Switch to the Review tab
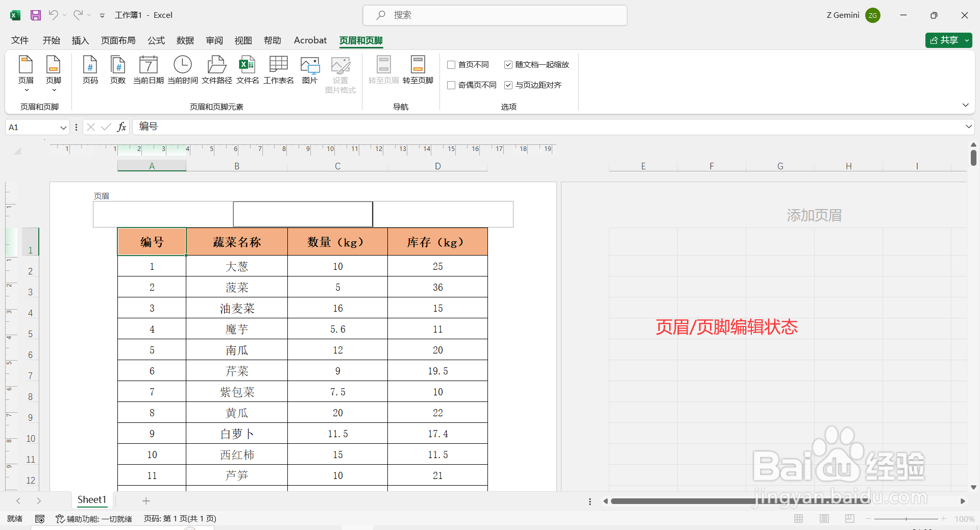This screenshot has height=530, width=980. click(214, 40)
